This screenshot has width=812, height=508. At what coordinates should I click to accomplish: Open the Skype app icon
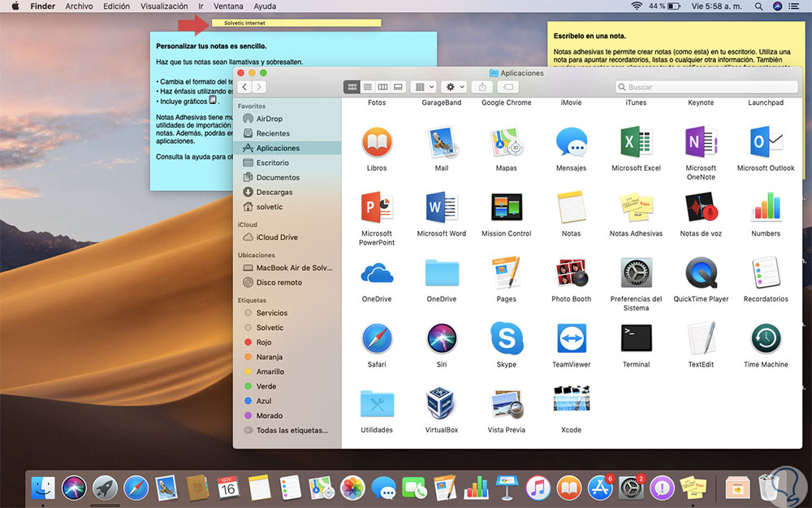507,338
